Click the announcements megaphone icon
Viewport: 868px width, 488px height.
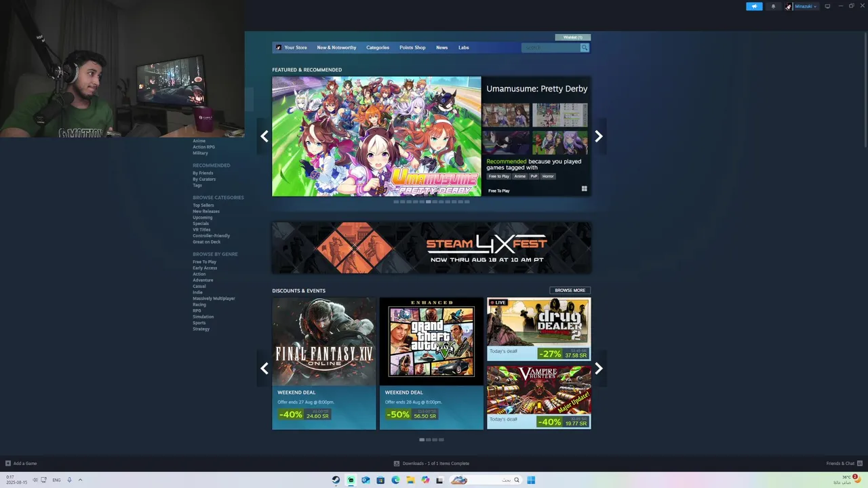coord(754,6)
